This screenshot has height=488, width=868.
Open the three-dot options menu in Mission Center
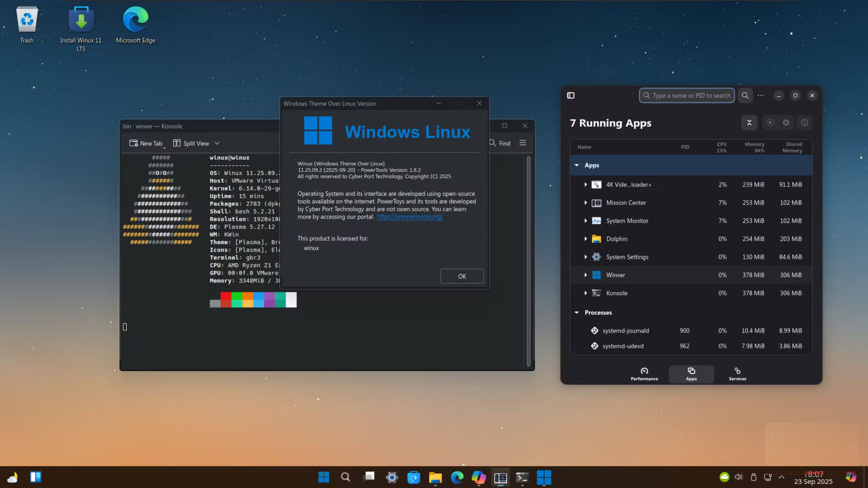point(761,95)
